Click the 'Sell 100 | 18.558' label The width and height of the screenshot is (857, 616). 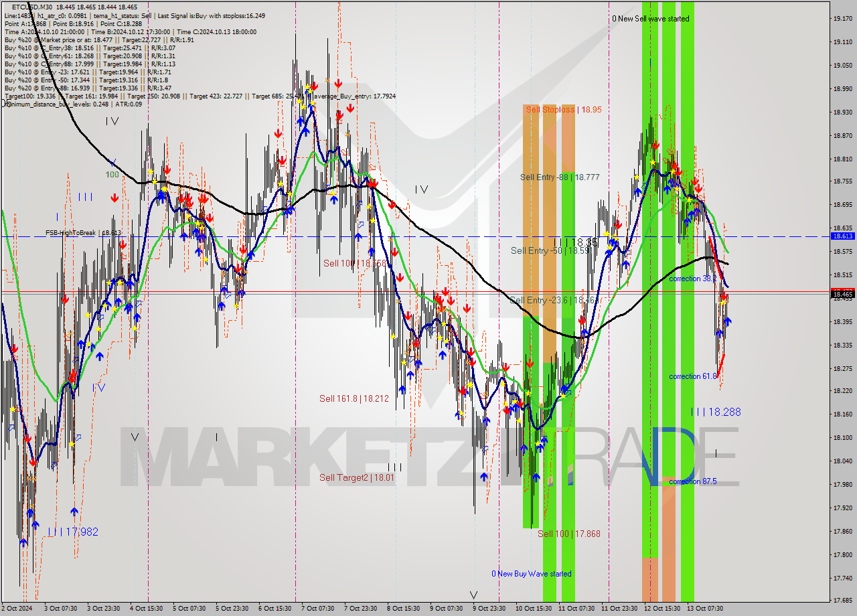[x=355, y=264]
